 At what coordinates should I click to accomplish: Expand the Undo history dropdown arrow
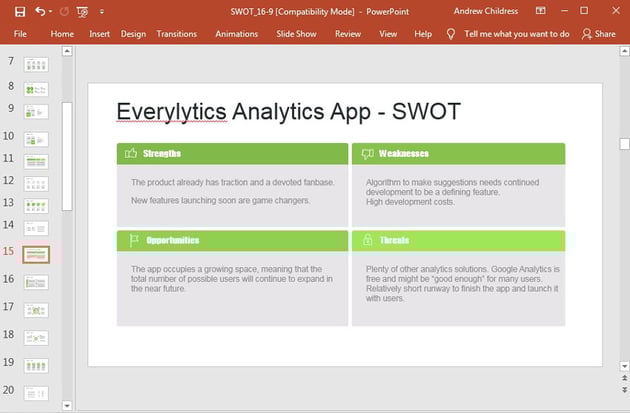(x=51, y=11)
